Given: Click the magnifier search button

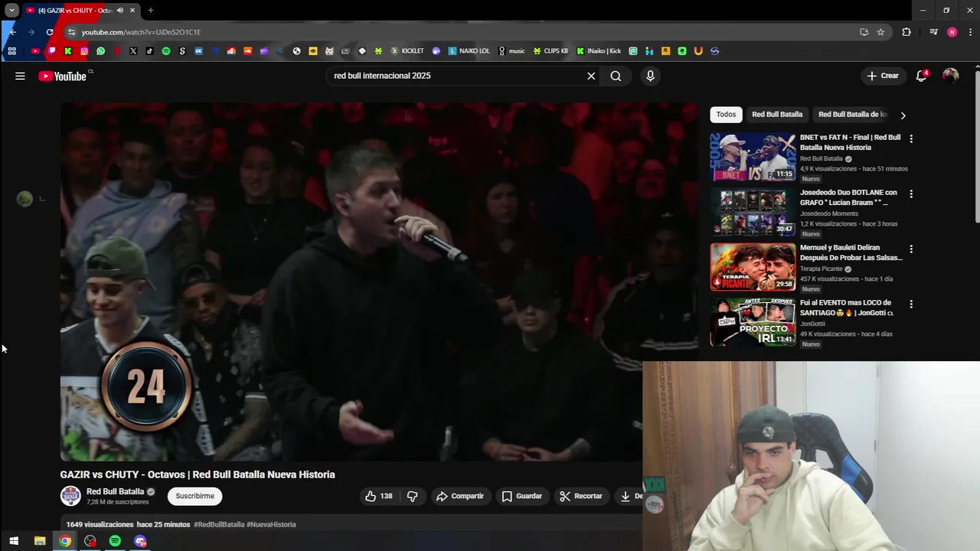Looking at the screenshot, I should coord(616,76).
